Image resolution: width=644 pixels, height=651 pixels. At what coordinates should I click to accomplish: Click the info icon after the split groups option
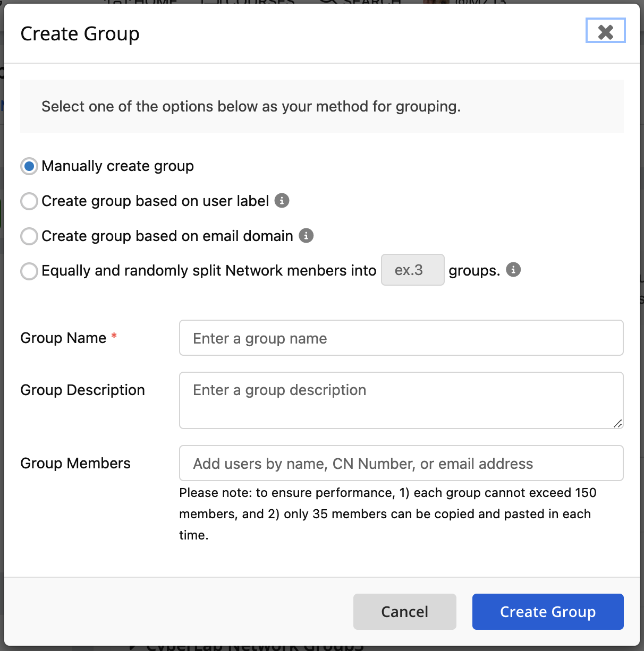tap(513, 270)
